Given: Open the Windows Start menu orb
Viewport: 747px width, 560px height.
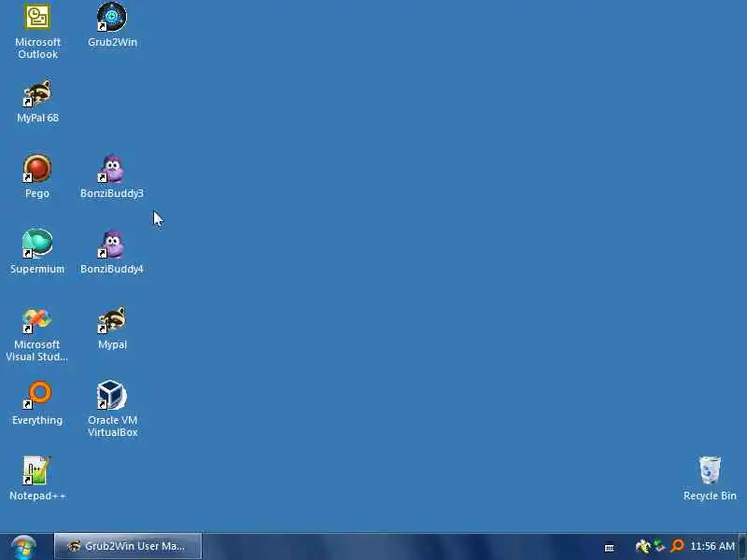Looking at the screenshot, I should click(x=24, y=547).
